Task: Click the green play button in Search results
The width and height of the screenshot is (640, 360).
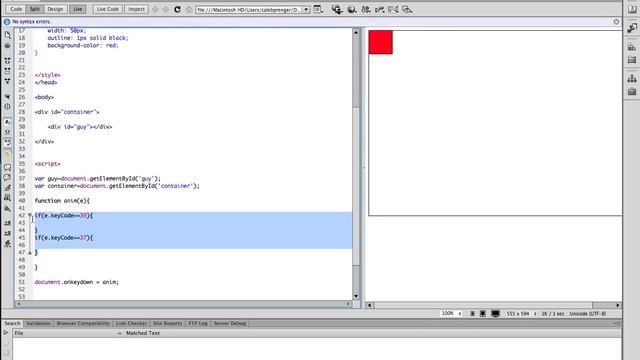Action: coord(6,333)
